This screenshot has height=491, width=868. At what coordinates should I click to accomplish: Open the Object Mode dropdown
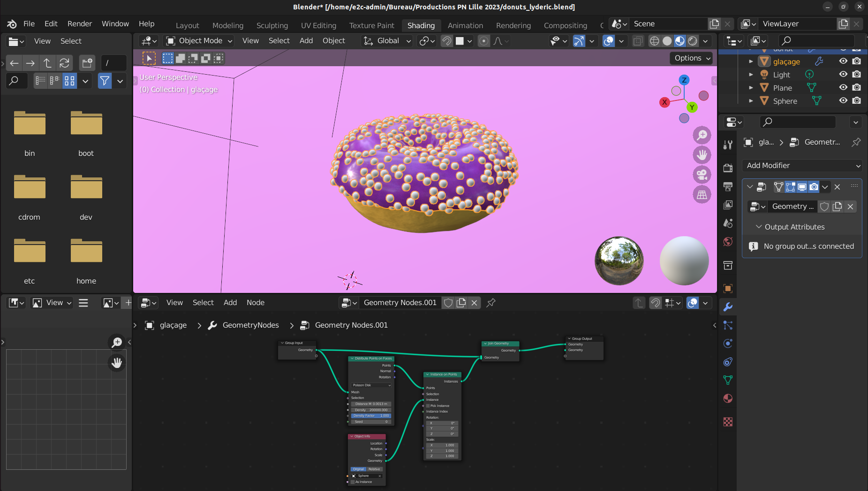coord(200,41)
